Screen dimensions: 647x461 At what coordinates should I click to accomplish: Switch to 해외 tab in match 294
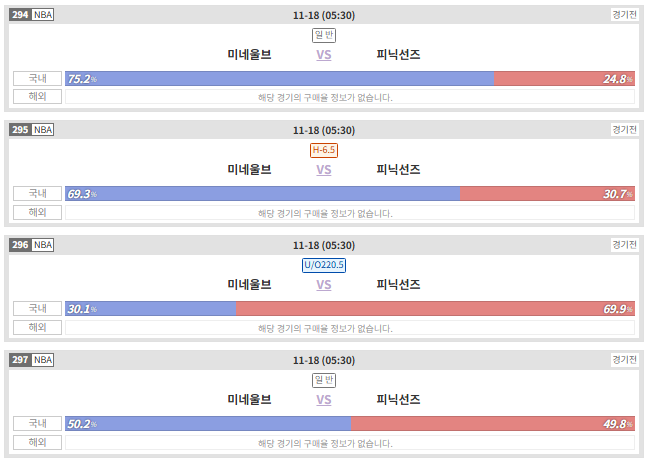click(38, 97)
